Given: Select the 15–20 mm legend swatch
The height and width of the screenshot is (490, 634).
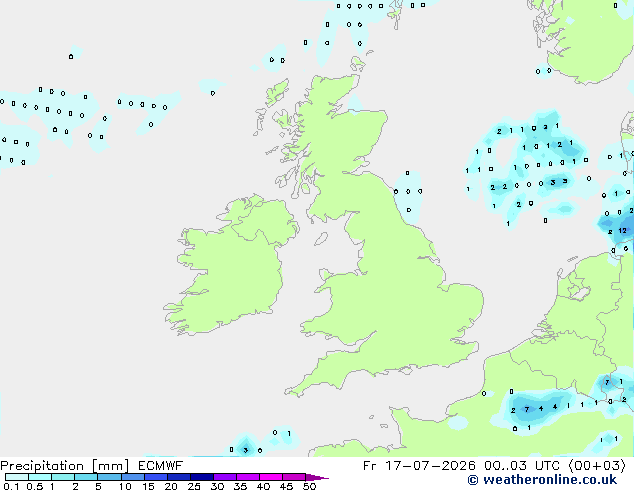Looking at the screenshot, I should (156, 477).
